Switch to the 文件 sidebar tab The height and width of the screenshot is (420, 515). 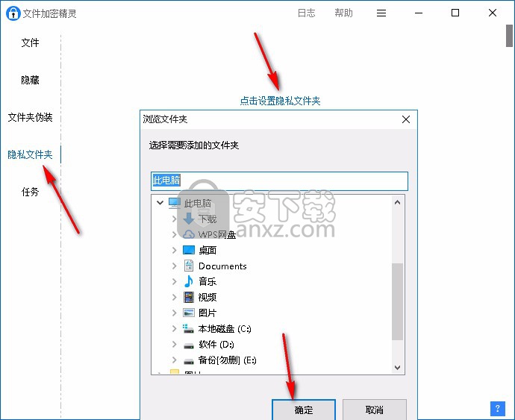tap(30, 43)
